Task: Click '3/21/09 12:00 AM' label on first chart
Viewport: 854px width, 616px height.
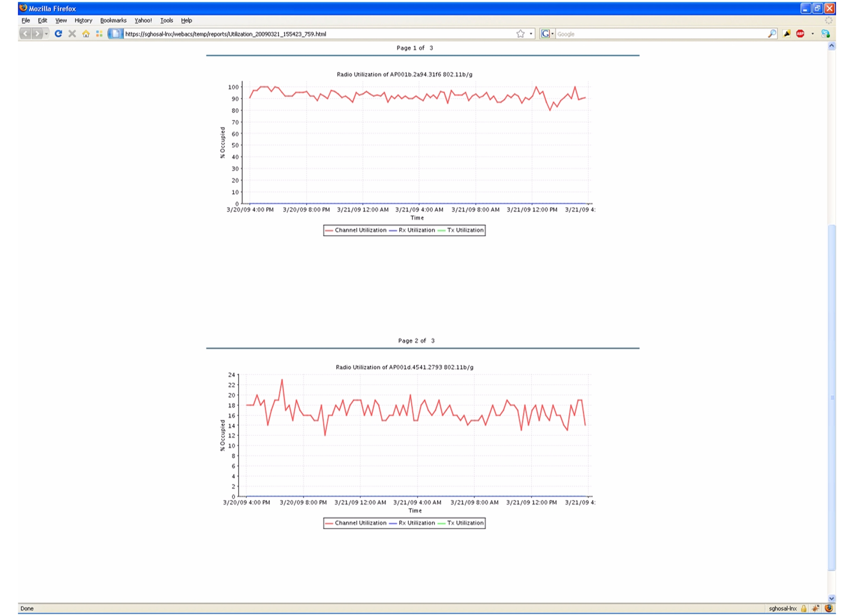Action: click(363, 210)
